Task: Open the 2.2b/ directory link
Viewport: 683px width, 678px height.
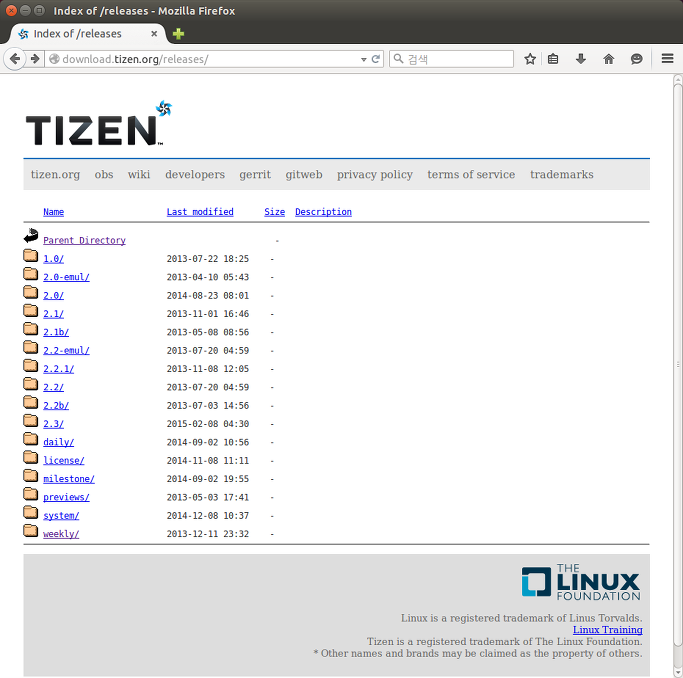Action: click(56, 405)
